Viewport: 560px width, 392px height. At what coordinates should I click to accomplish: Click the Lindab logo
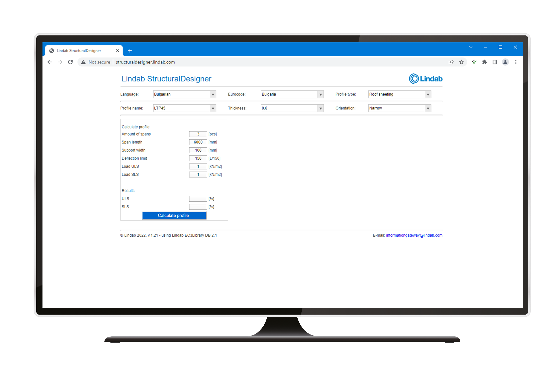click(x=426, y=79)
